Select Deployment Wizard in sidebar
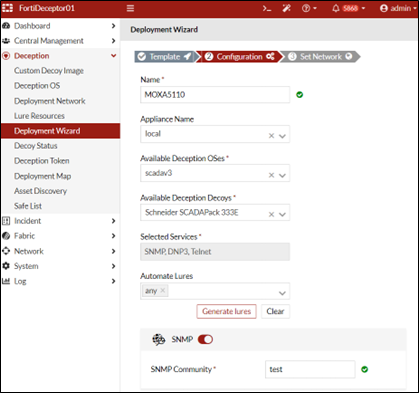 pos(60,131)
